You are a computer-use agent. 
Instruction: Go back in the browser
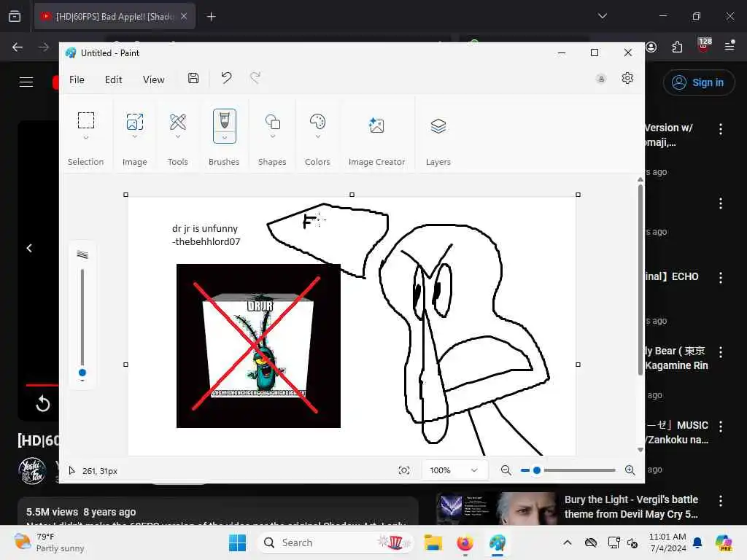18,47
